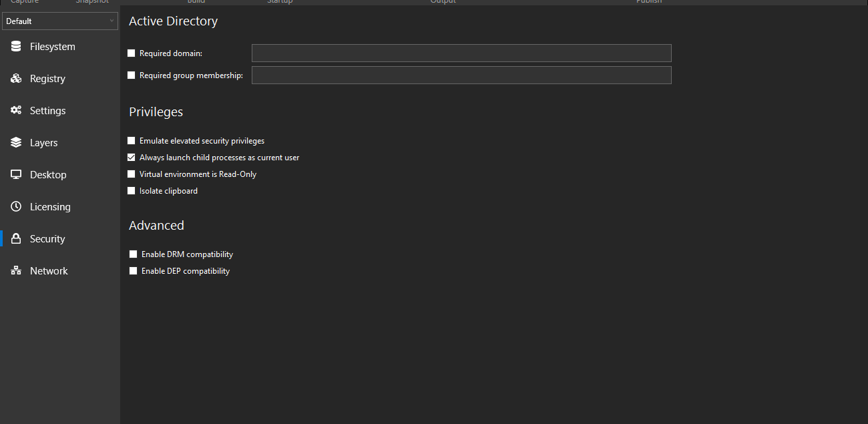
Task: Open the Registry section icon
Action: (15, 78)
